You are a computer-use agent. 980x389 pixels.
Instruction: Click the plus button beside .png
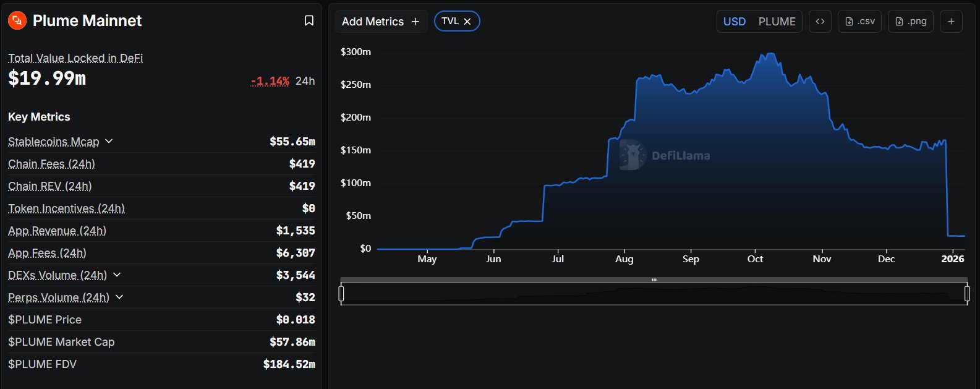point(951,21)
